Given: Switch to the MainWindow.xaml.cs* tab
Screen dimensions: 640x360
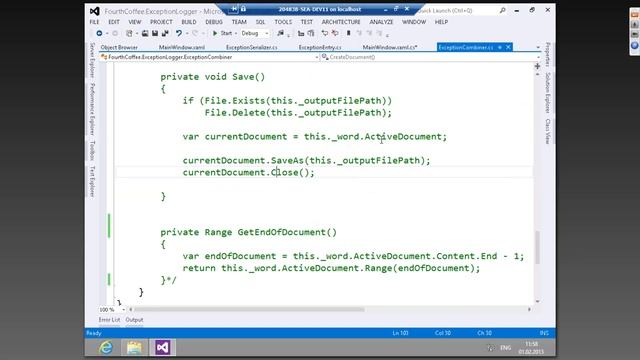Looking at the screenshot, I should click(390, 47).
